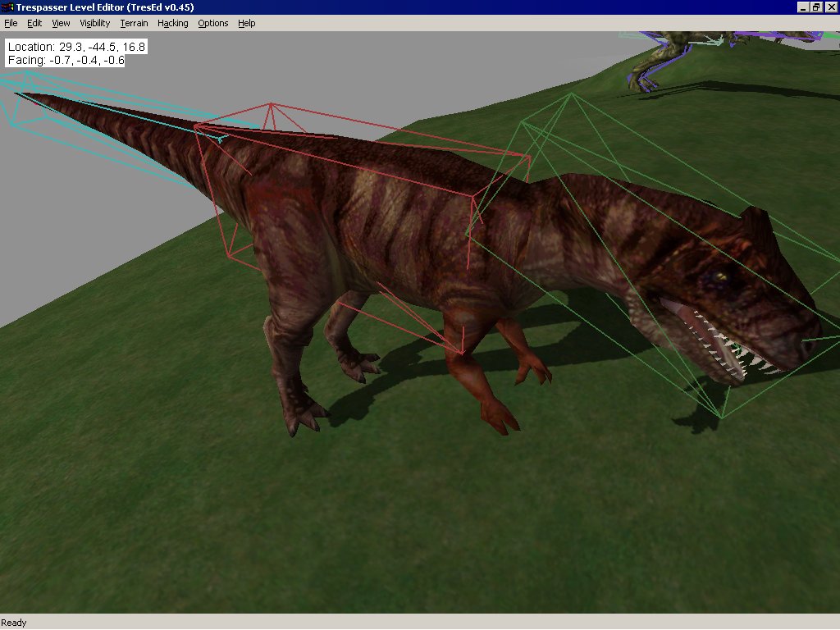
Task: Open the View menu
Action: point(61,23)
